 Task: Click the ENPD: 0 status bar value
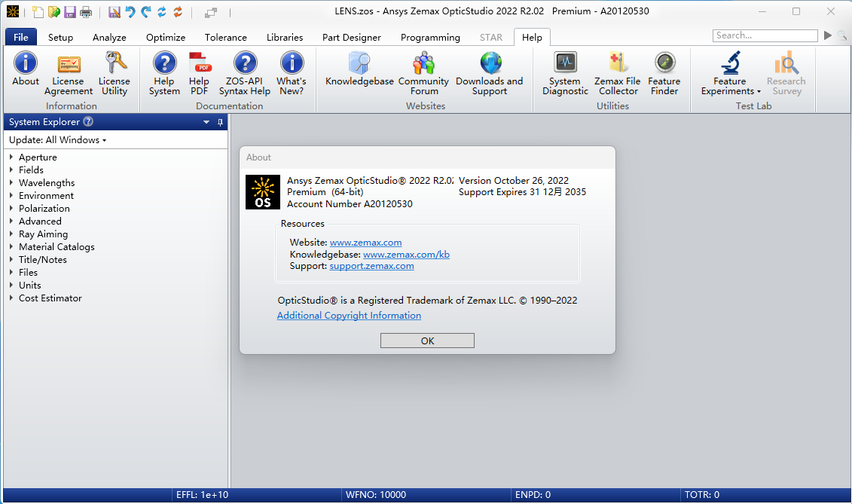(533, 495)
